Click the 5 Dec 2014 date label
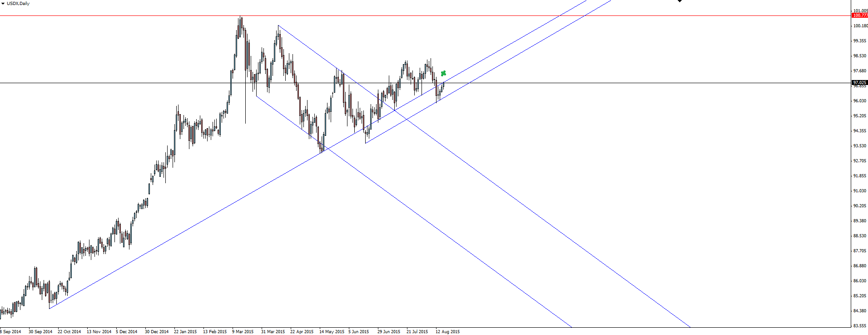The height and width of the screenshot is (335, 868). [127, 332]
